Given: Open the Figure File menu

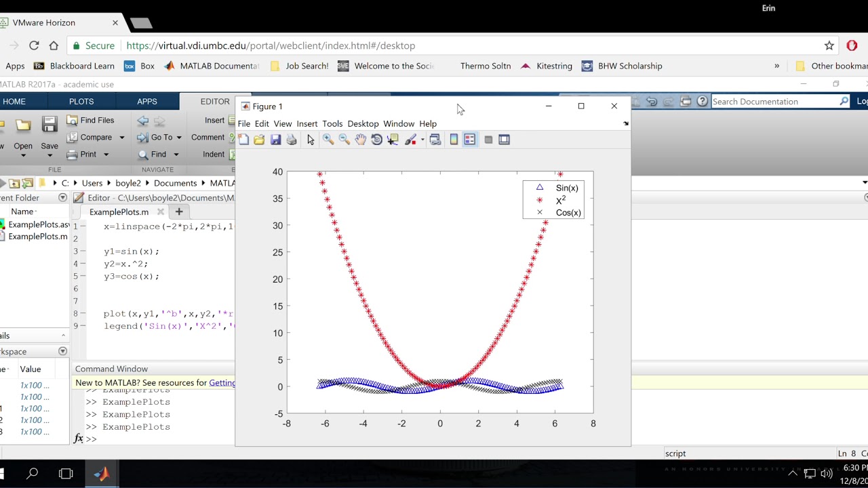Looking at the screenshot, I should coord(244,123).
